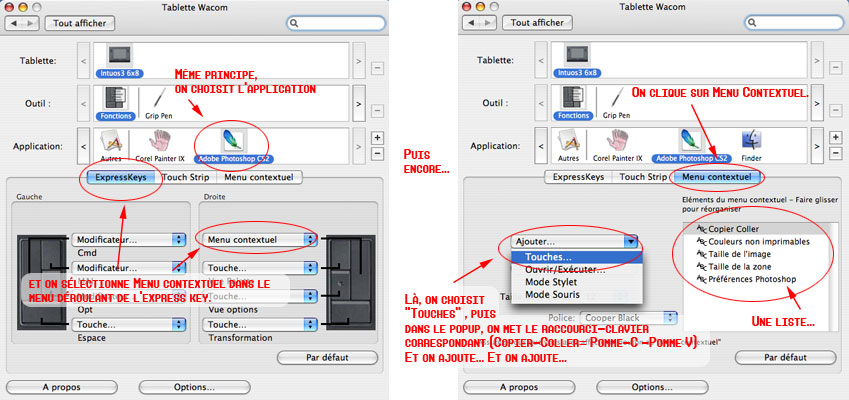
Task: Go back using right window's back arrow
Action: pyautogui.click(x=472, y=23)
